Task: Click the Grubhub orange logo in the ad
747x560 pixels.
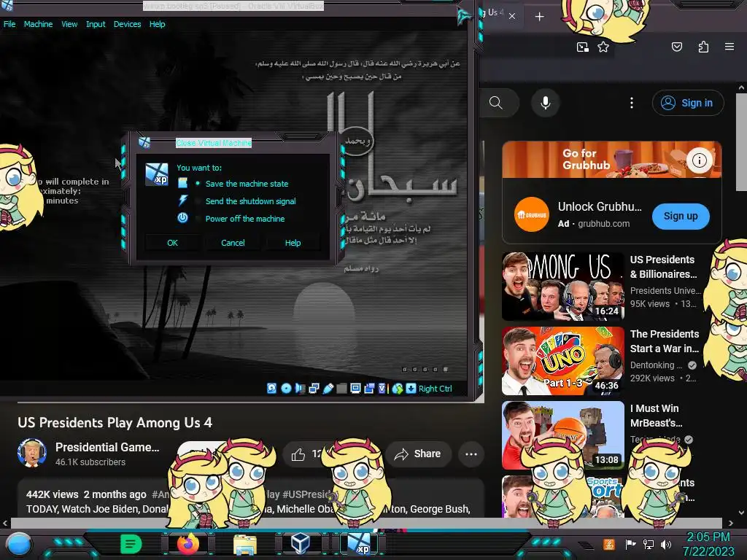Action: [x=532, y=215]
